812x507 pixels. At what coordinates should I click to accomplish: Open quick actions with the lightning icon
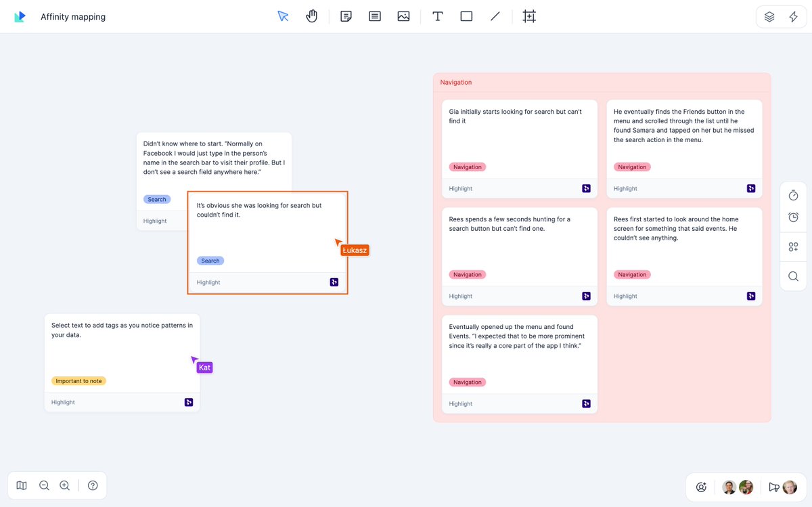pos(792,16)
